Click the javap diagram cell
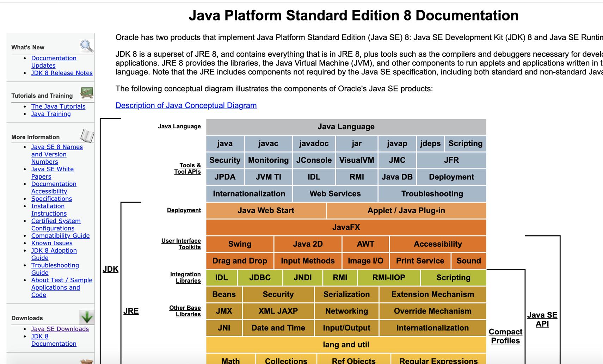Screen dimensions: 603x364 (397, 143)
